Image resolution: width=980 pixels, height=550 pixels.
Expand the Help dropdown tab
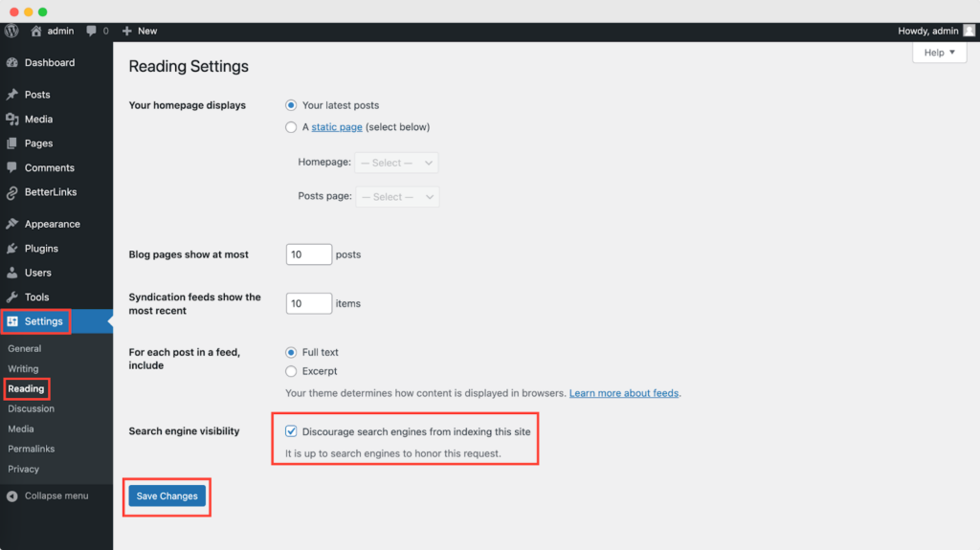pyautogui.click(x=940, y=53)
